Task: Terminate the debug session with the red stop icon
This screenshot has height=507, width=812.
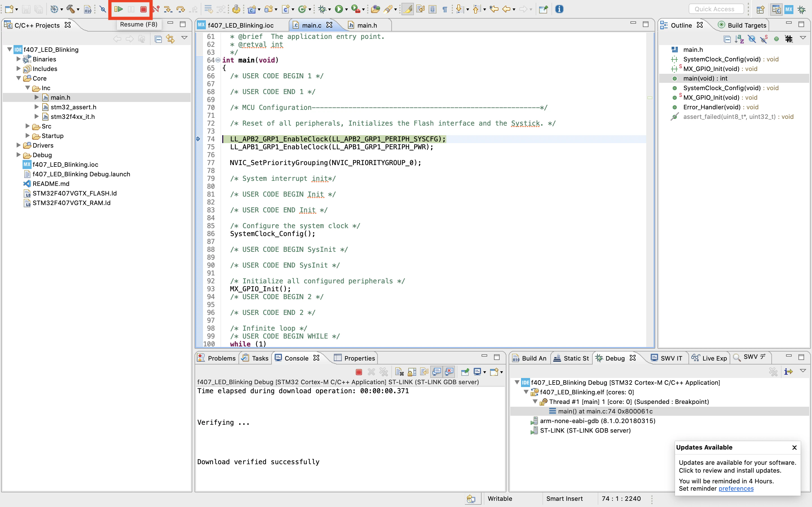Action: [x=143, y=9]
